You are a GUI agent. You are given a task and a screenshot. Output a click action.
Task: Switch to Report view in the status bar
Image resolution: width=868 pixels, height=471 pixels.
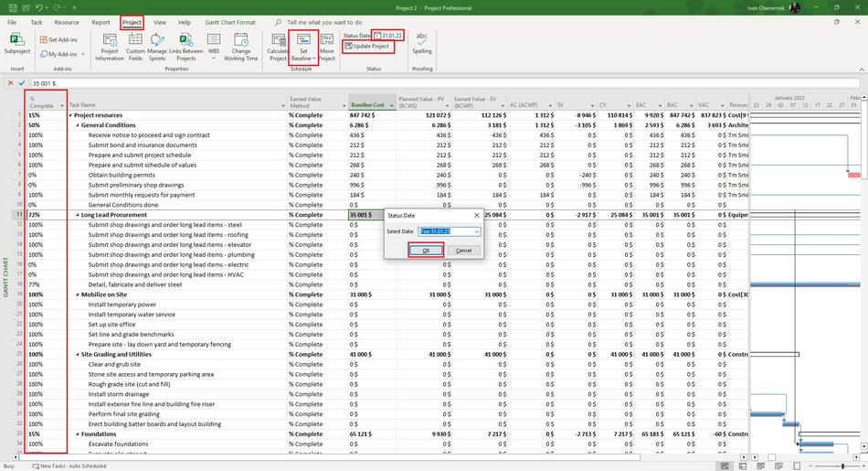tap(797, 466)
